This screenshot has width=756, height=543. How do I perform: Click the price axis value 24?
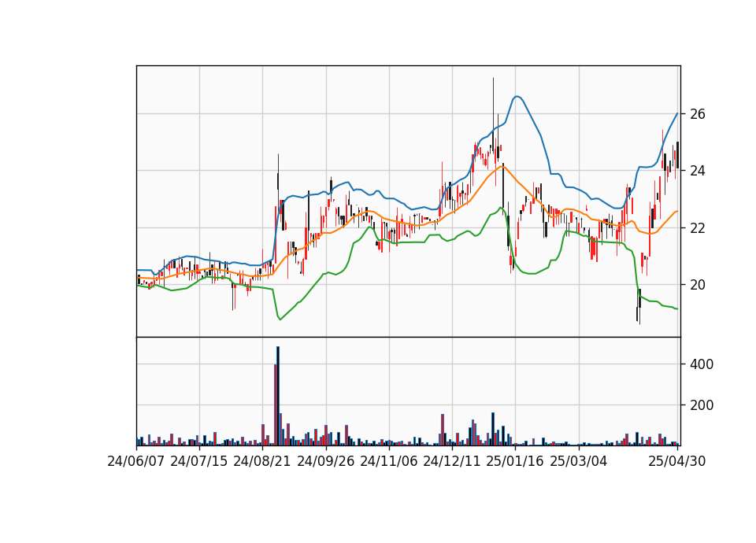coord(698,171)
